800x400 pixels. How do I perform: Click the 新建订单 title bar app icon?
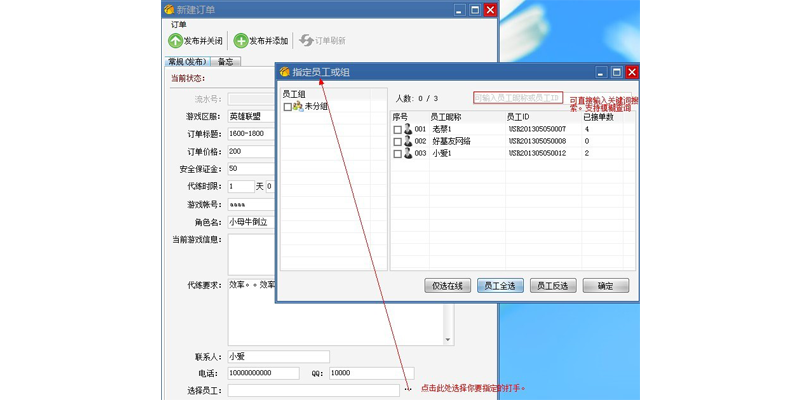point(169,10)
